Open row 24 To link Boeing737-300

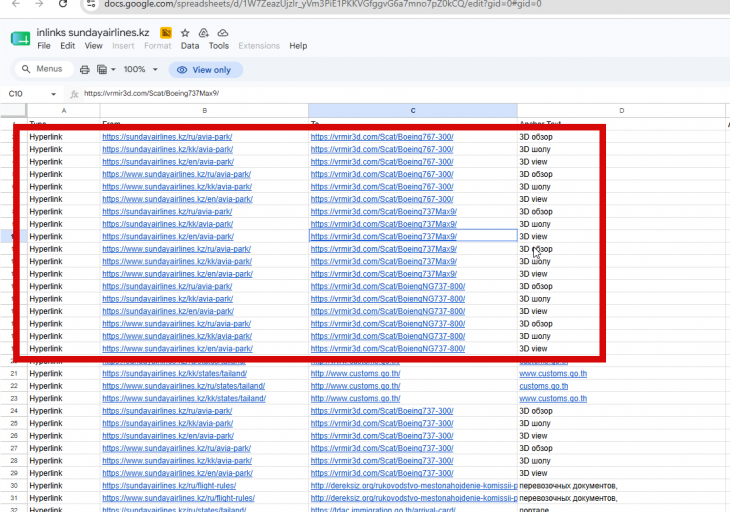coord(382,411)
